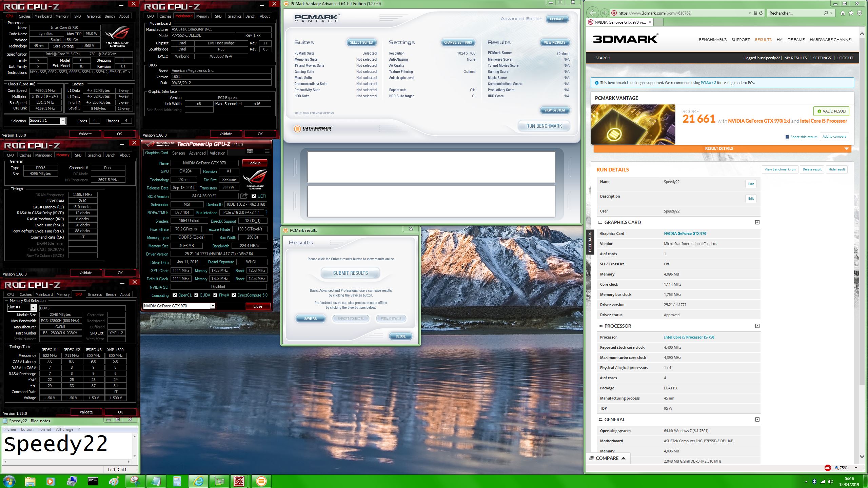
Task: Click SUBMIT RESULTS in PCMark results
Action: (x=350, y=273)
